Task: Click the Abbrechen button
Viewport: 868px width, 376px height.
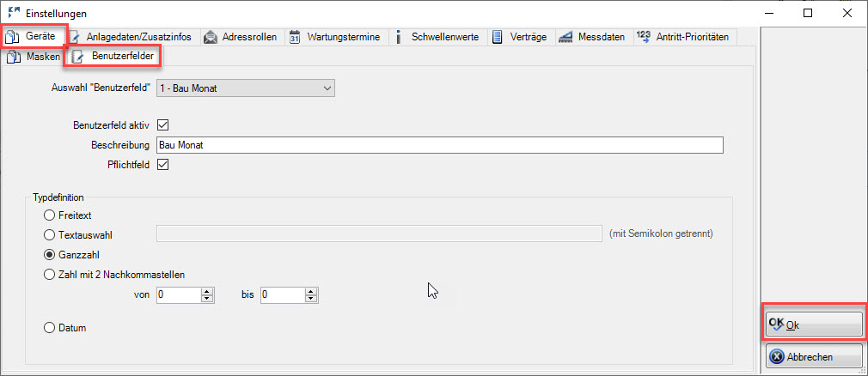Action: pyautogui.click(x=814, y=357)
